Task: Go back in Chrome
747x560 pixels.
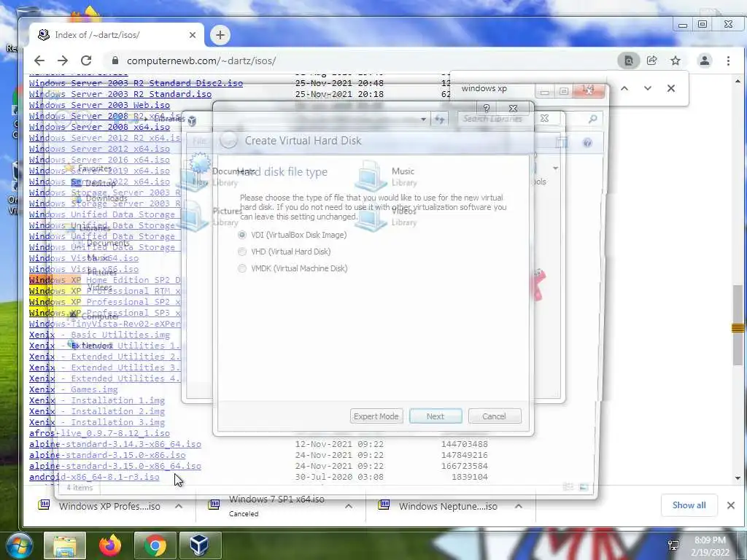Action: [x=39, y=61]
